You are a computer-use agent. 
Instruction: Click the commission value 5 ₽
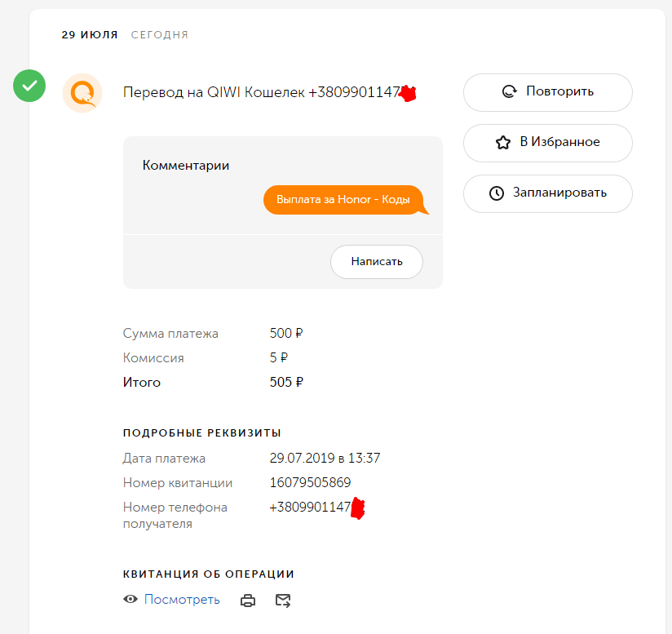pos(279,358)
